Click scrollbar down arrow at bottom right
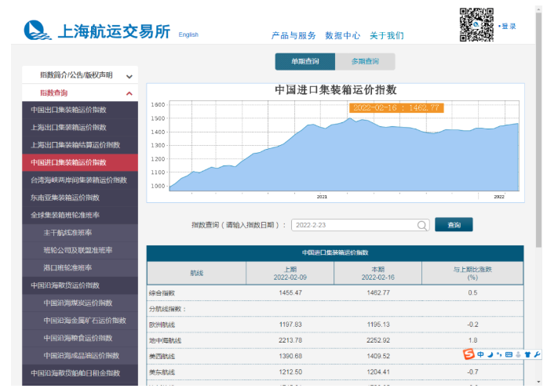 click(539, 383)
